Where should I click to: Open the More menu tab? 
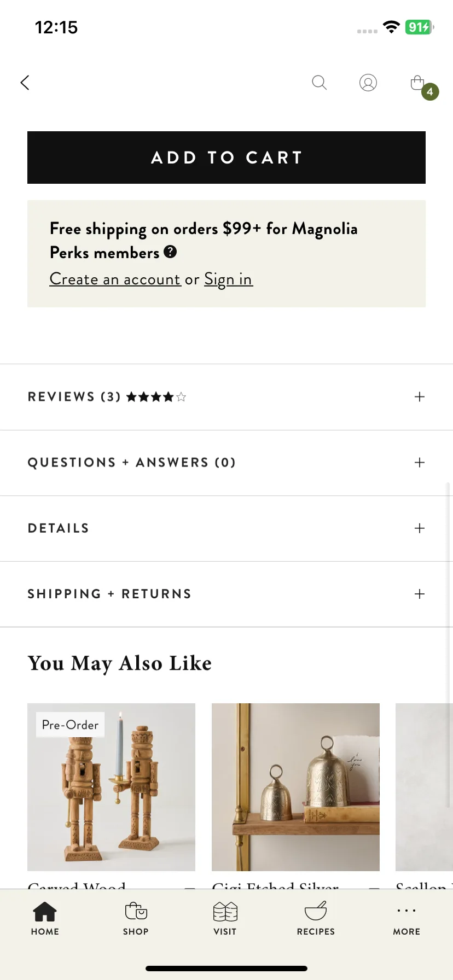406,919
